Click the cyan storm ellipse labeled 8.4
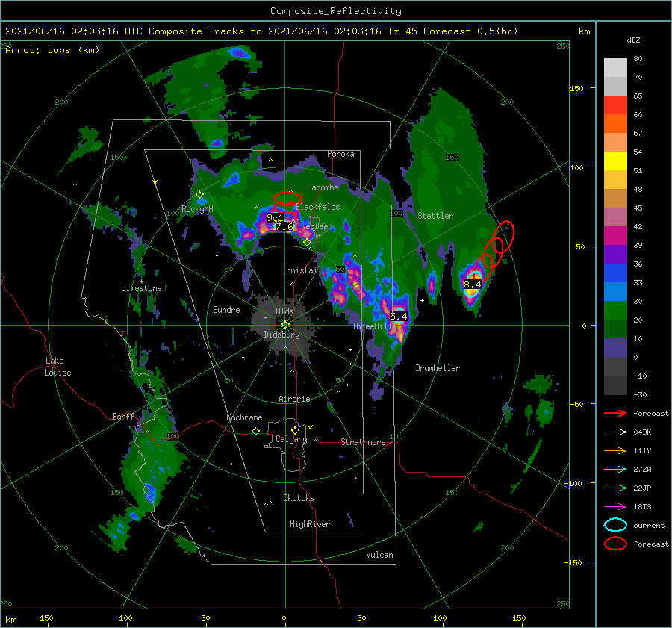Screen dimensions: 672x628 pos(473,284)
